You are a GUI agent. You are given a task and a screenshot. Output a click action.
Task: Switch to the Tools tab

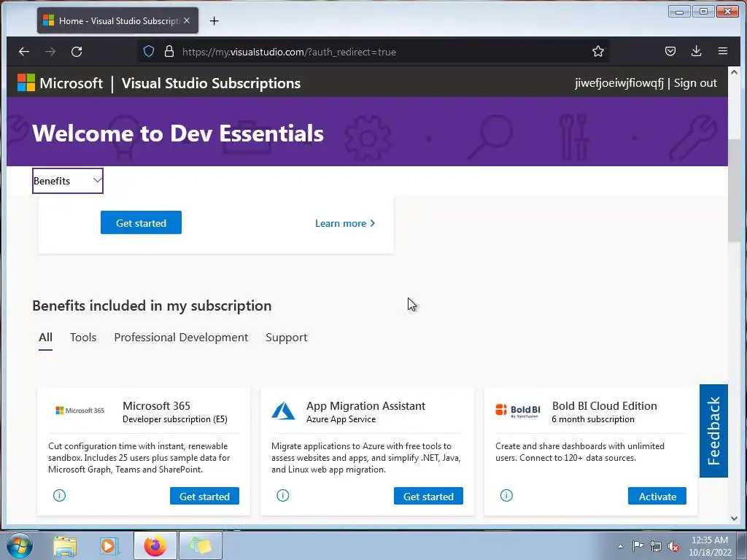click(83, 338)
